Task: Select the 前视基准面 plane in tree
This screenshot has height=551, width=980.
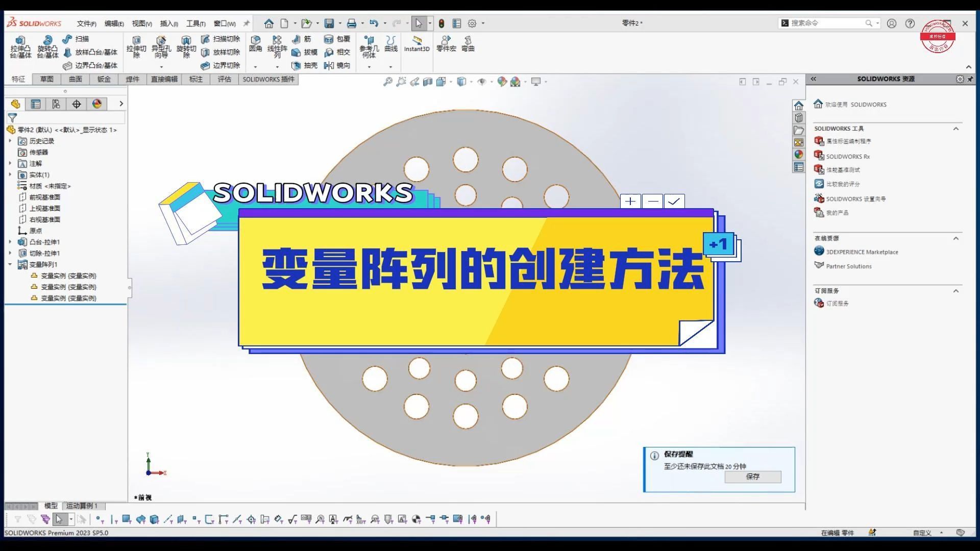Action: 44,197
